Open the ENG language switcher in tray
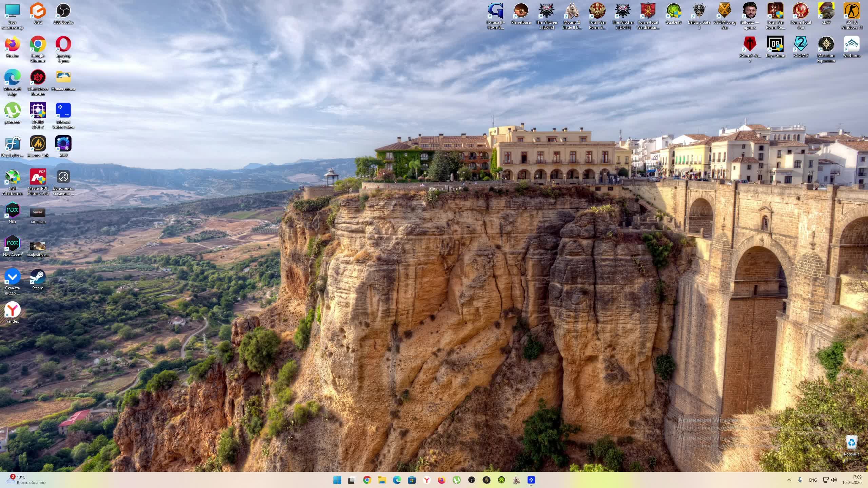 click(813, 480)
